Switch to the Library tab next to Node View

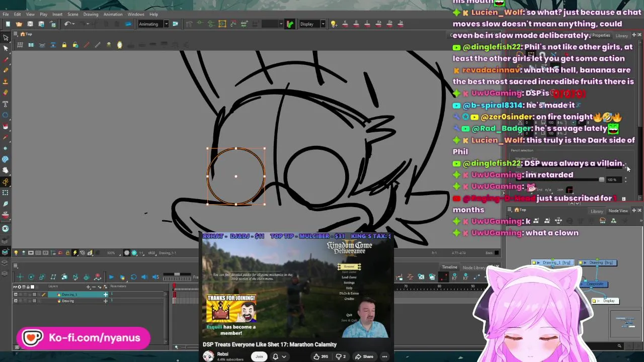(597, 211)
